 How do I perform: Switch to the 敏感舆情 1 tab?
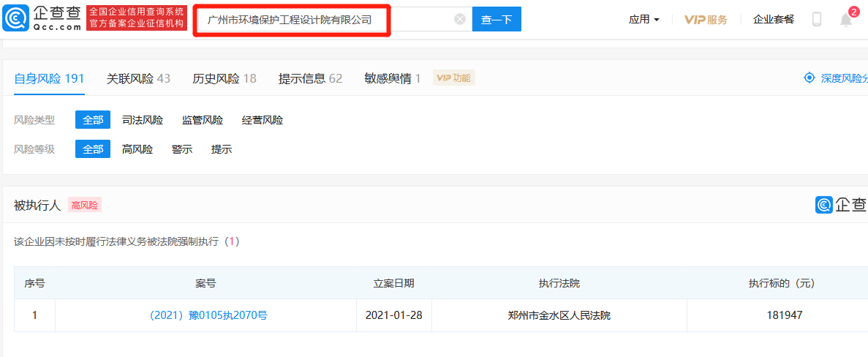[393, 78]
